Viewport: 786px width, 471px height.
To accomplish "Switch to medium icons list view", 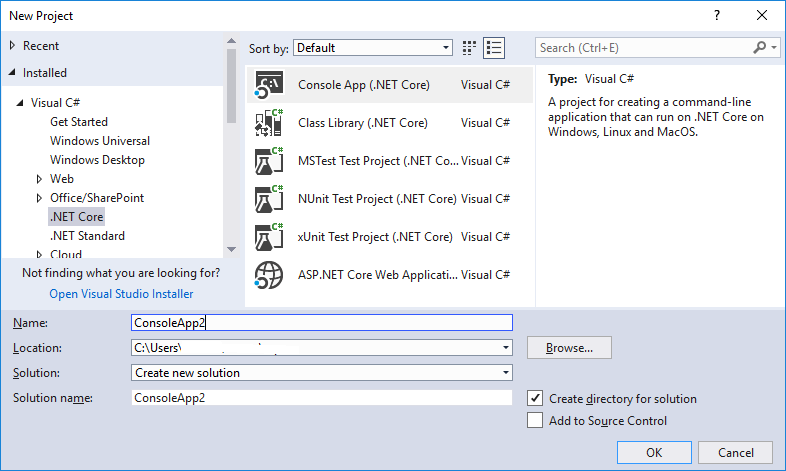I will (494, 48).
